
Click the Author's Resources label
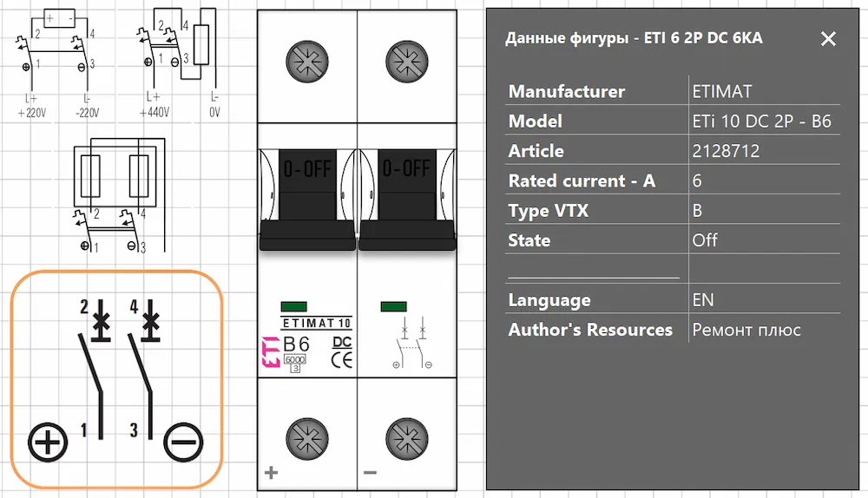click(590, 330)
